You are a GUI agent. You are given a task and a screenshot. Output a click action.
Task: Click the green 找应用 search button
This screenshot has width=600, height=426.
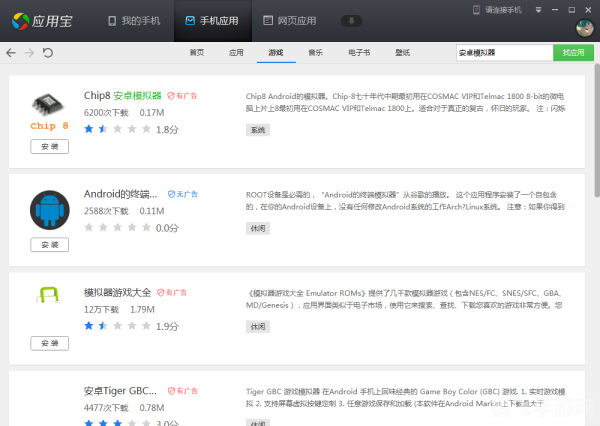click(x=573, y=52)
